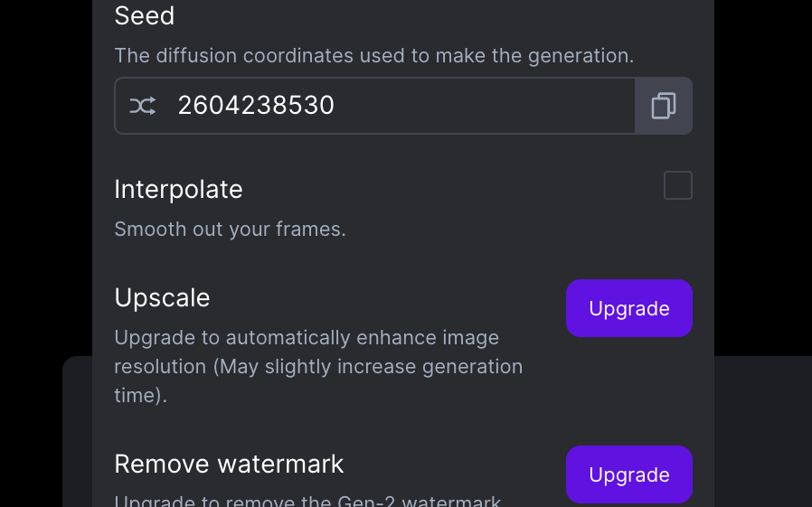This screenshot has height=507, width=812.
Task: Click the Upgrade button beside Upscale
Action: click(x=628, y=308)
